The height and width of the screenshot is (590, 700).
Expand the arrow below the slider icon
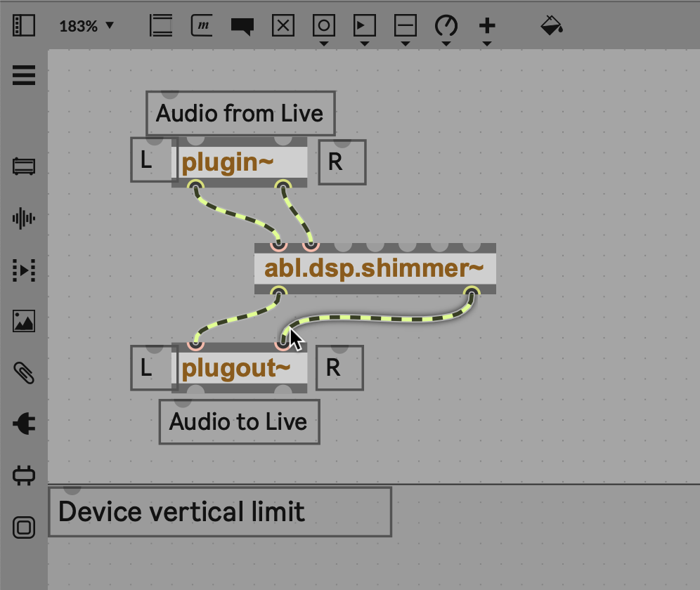(x=406, y=44)
